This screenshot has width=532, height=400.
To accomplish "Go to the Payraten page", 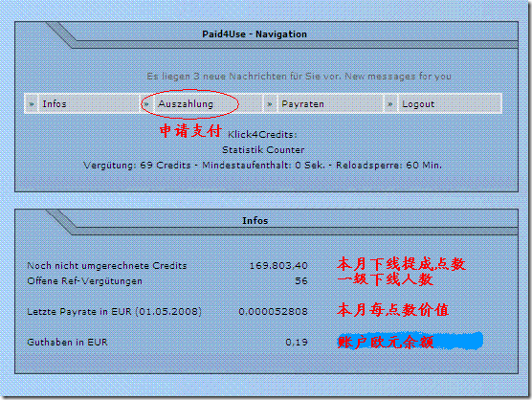I will coord(302,103).
